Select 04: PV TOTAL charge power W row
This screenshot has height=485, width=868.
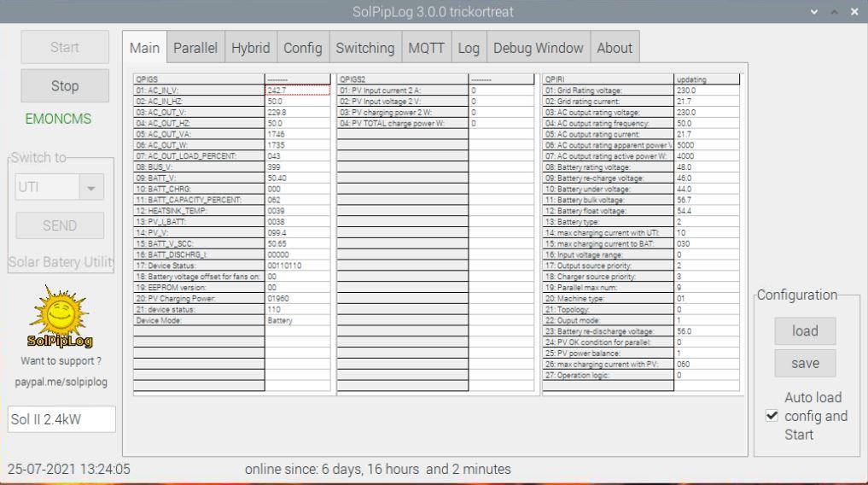pos(403,124)
